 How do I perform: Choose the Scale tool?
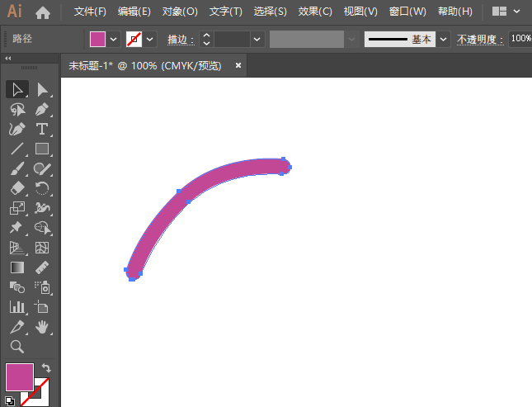click(x=17, y=208)
